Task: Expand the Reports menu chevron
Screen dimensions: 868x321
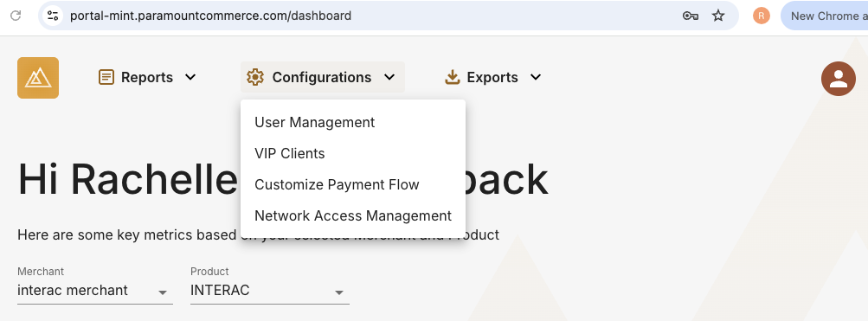Action: point(190,77)
